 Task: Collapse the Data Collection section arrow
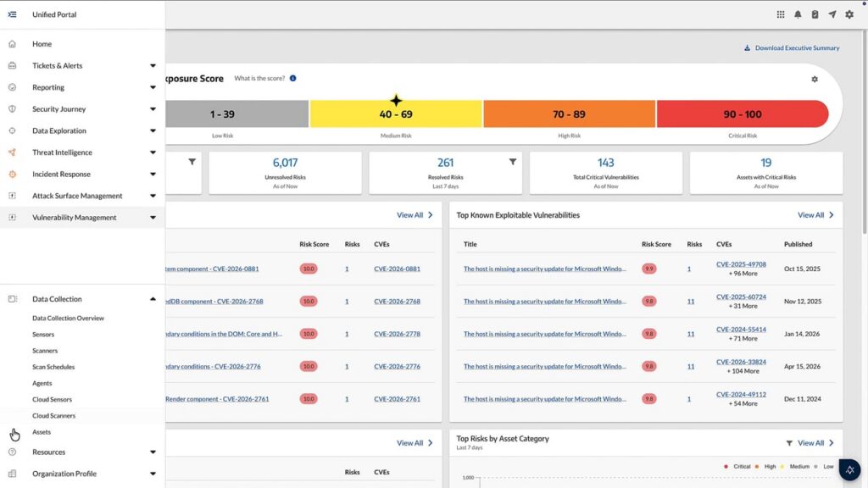click(x=153, y=299)
